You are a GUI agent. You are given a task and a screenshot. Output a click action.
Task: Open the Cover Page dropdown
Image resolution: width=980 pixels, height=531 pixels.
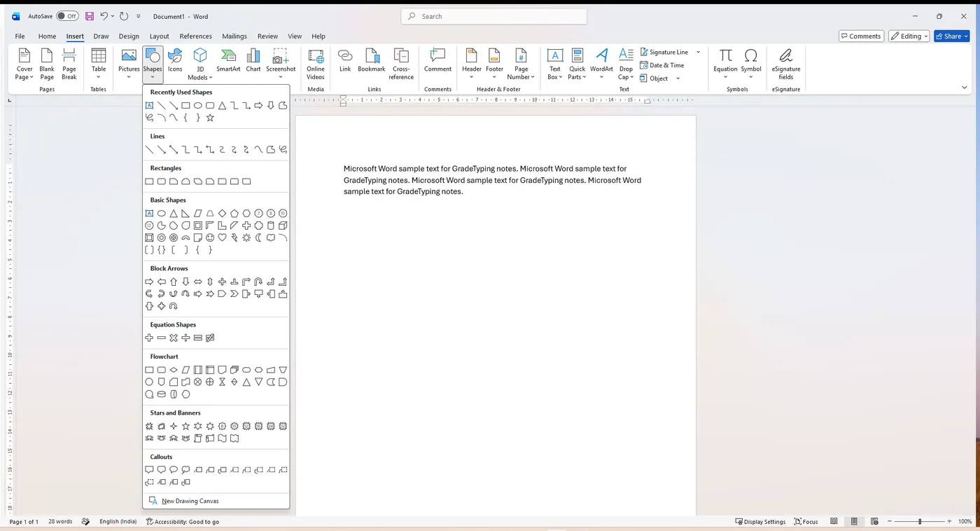click(x=24, y=64)
